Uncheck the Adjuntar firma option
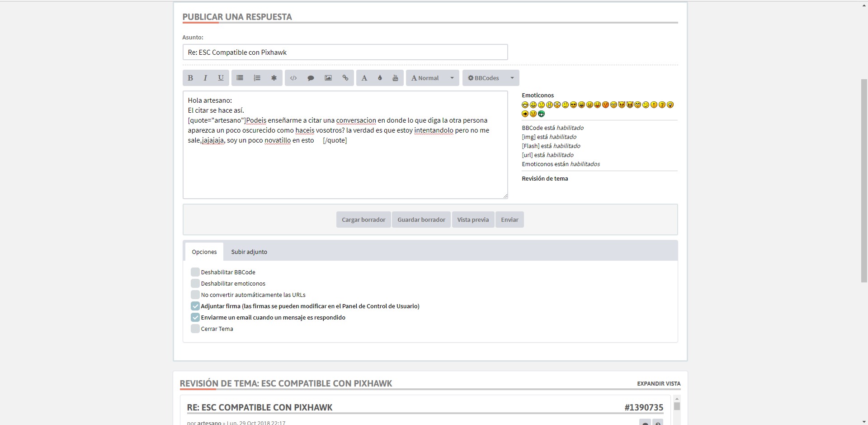Image resolution: width=868 pixels, height=425 pixels. pos(195,306)
